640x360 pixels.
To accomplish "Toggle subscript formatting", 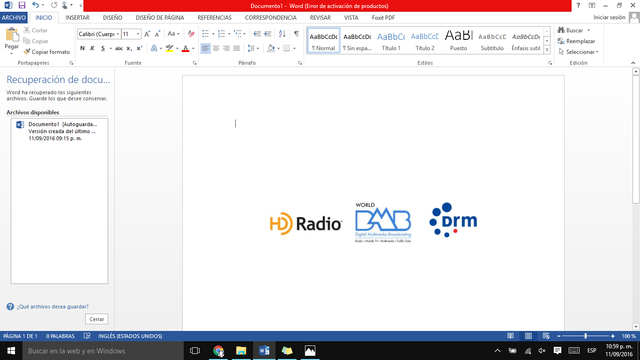I will 129,48.
